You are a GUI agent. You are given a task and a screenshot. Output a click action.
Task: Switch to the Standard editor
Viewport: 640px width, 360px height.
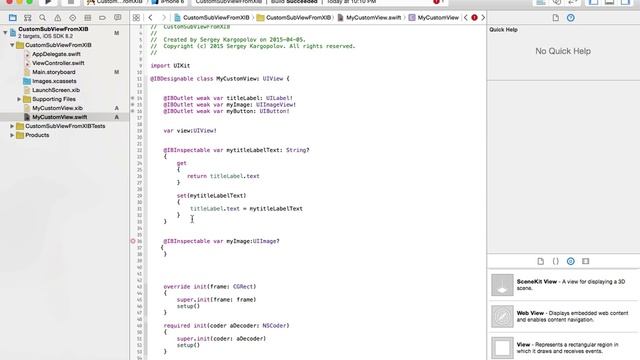[541, 2]
